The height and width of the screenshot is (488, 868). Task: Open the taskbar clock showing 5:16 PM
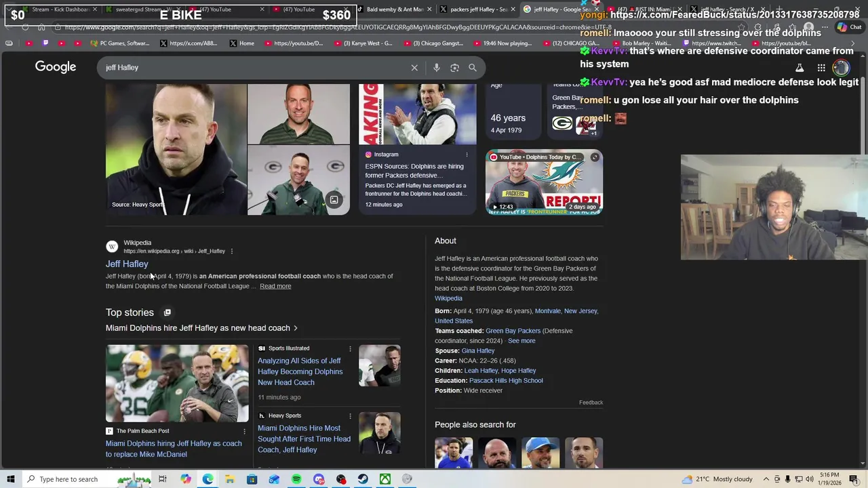point(829,479)
